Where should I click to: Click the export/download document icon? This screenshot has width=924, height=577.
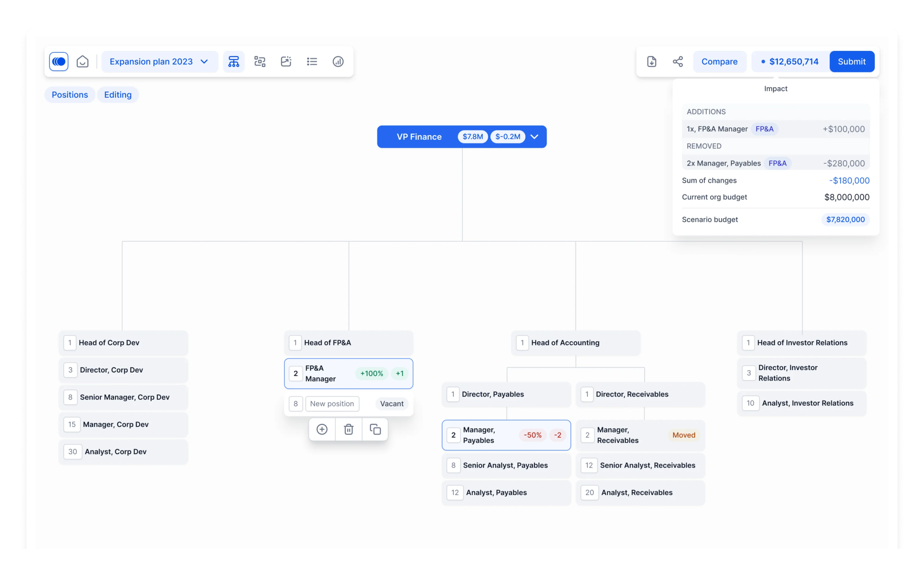click(652, 61)
